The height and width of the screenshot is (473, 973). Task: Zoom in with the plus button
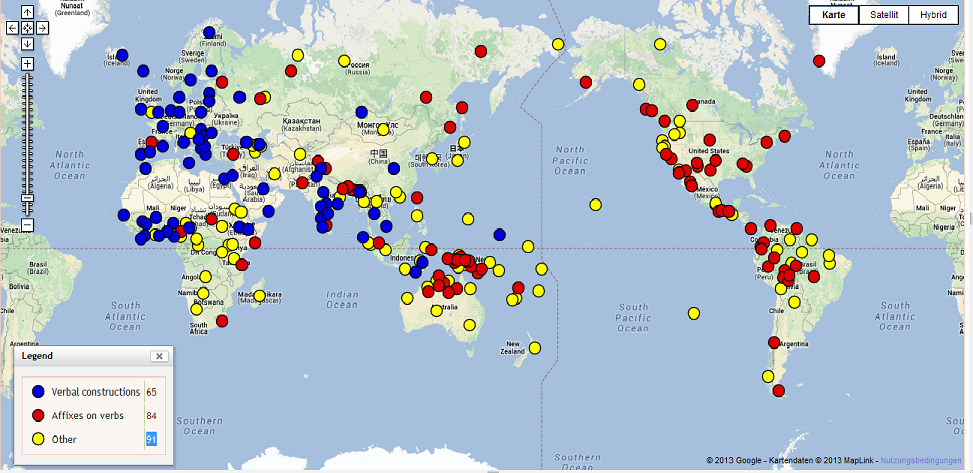[27, 64]
